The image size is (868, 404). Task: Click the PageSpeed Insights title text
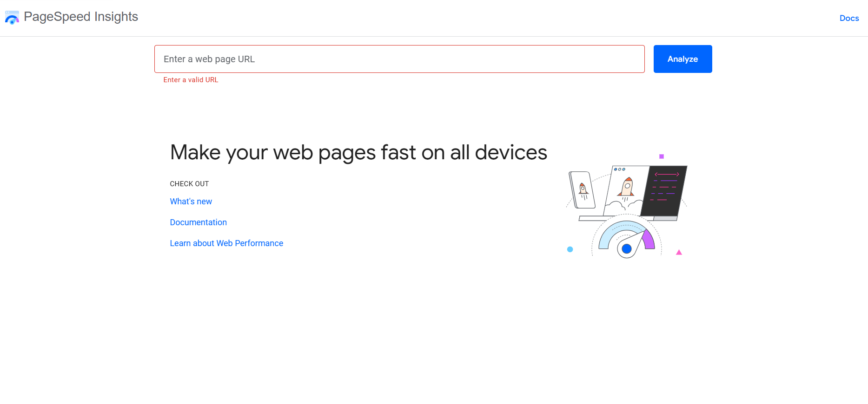(81, 17)
